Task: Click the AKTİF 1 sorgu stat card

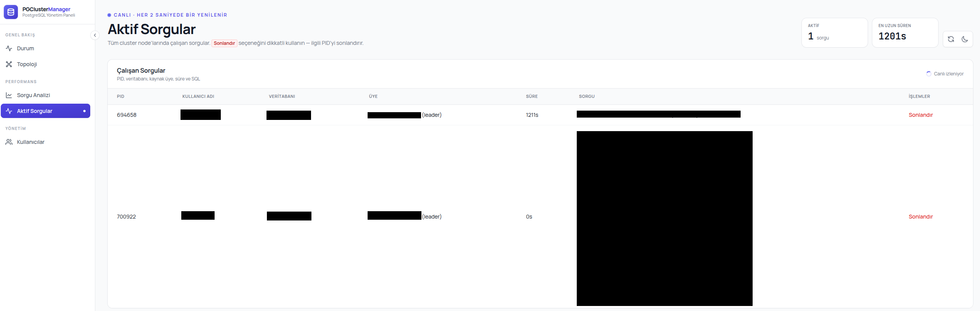Action: (x=835, y=33)
